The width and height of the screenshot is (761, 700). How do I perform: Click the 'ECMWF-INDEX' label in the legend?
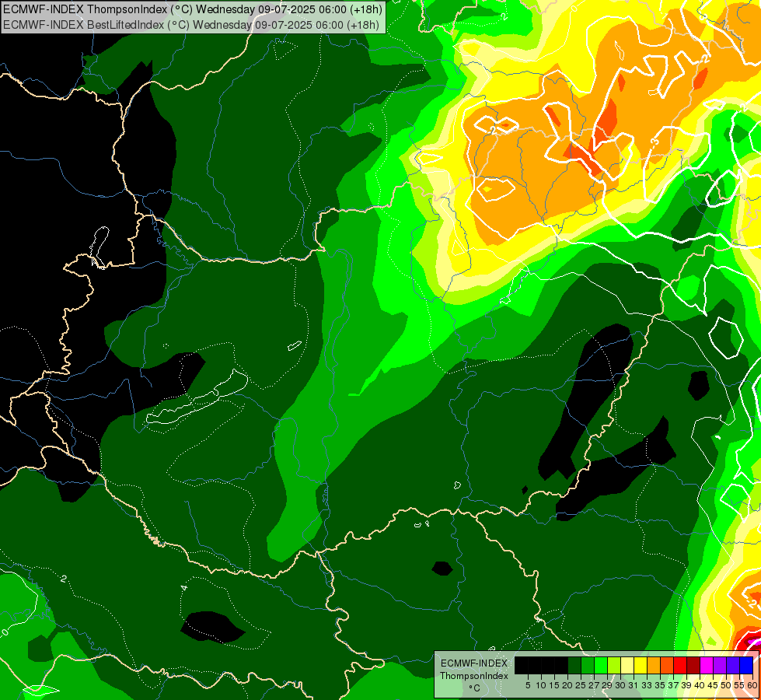point(474,663)
